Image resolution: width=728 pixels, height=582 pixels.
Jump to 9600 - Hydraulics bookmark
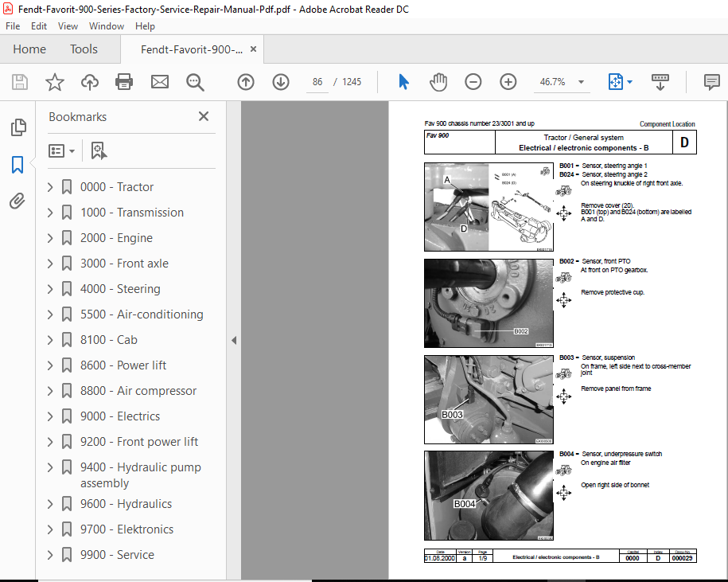pos(126,504)
